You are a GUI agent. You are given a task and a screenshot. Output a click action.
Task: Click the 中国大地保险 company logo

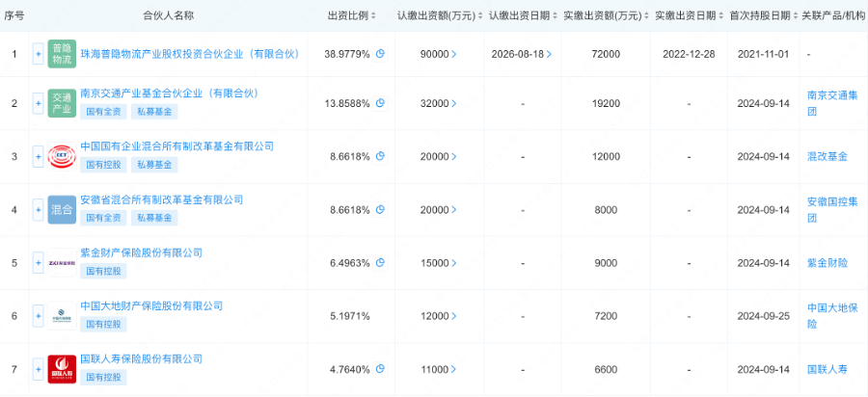(62, 316)
